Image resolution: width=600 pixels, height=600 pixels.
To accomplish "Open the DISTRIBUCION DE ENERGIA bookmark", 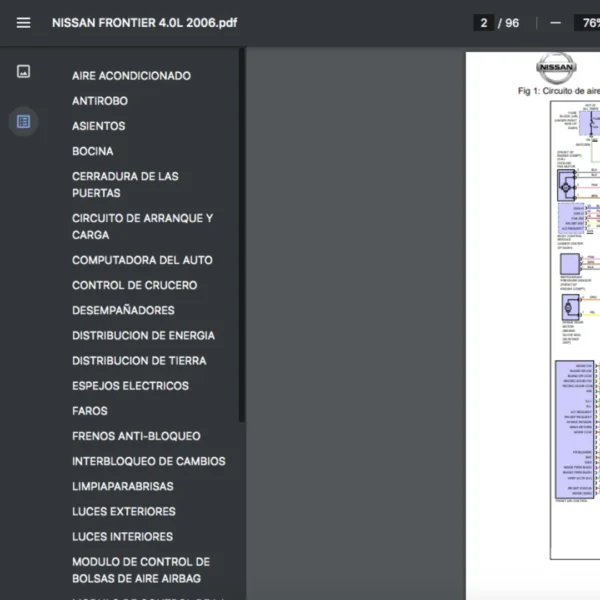I will (143, 336).
